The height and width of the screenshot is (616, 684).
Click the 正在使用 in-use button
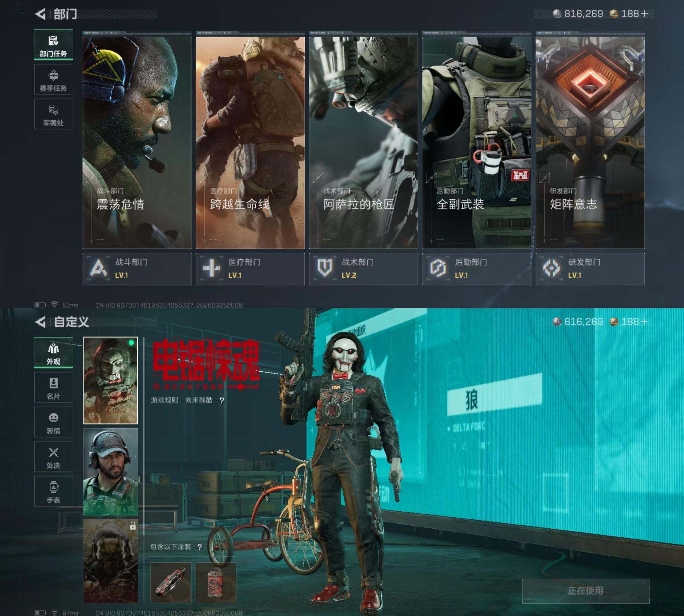pos(586,591)
